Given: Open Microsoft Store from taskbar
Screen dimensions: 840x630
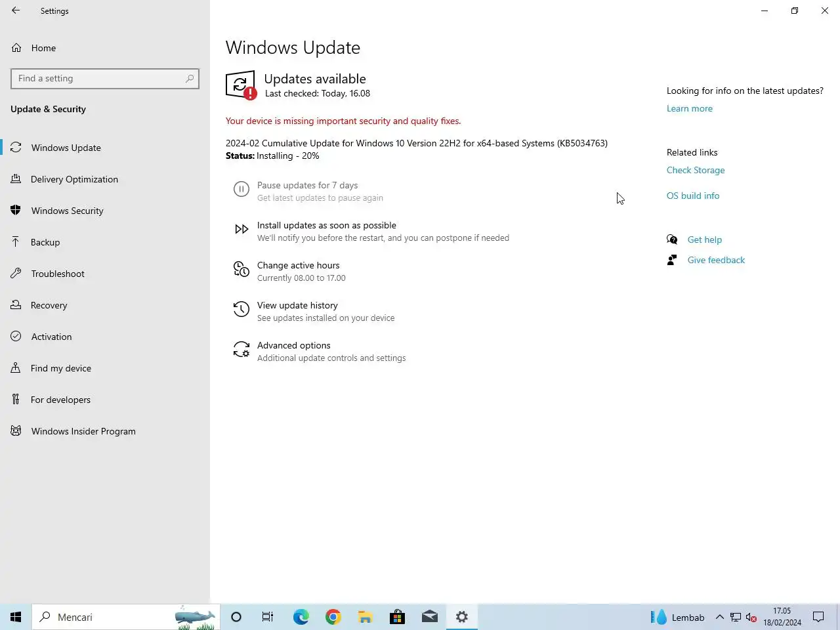Looking at the screenshot, I should coord(398,617).
